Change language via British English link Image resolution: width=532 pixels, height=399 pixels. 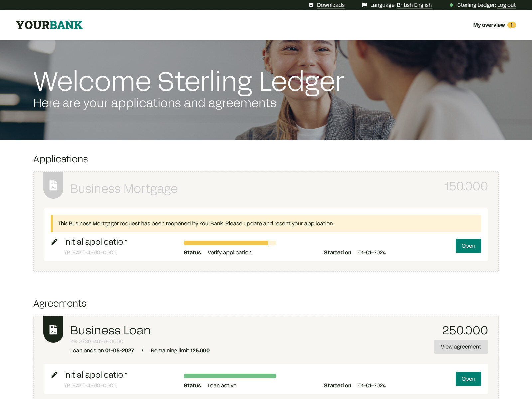point(414,5)
